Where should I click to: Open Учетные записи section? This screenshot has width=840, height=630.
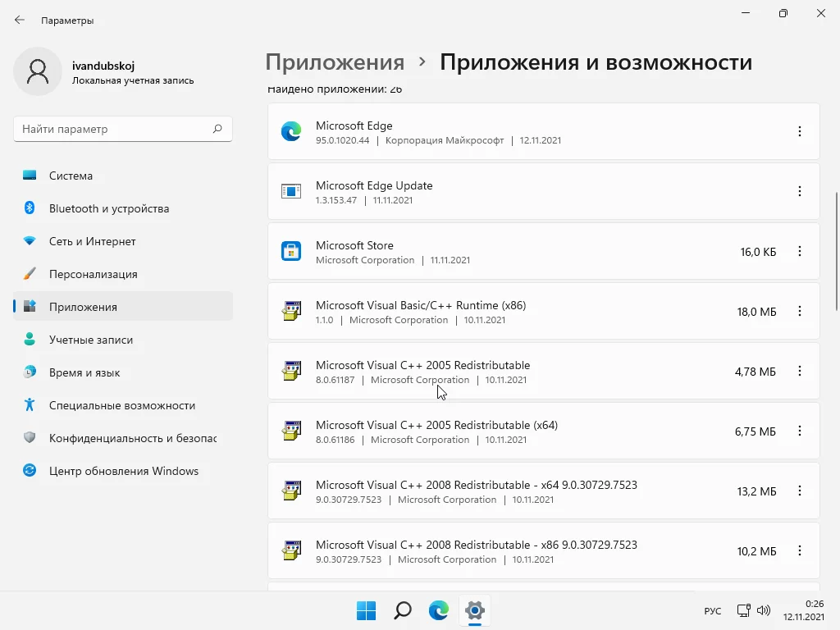click(123, 340)
